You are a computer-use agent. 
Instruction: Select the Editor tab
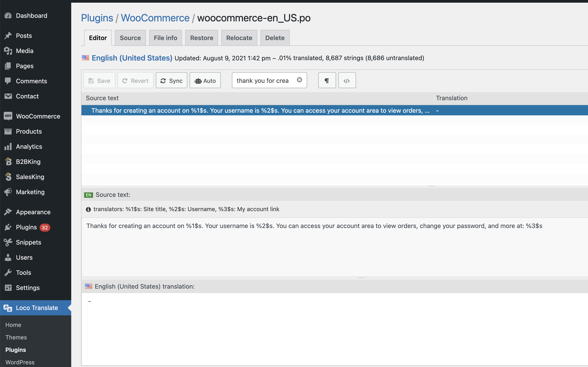click(98, 38)
